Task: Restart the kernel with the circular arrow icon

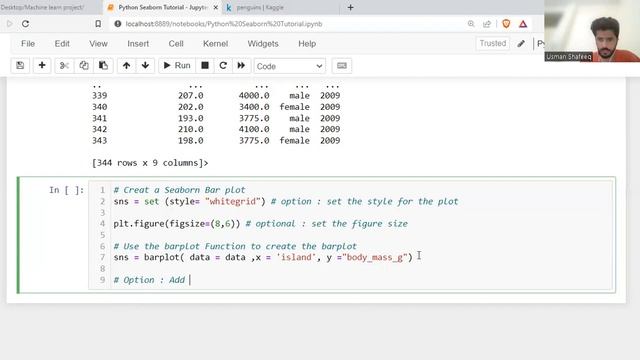Action: (x=223, y=65)
